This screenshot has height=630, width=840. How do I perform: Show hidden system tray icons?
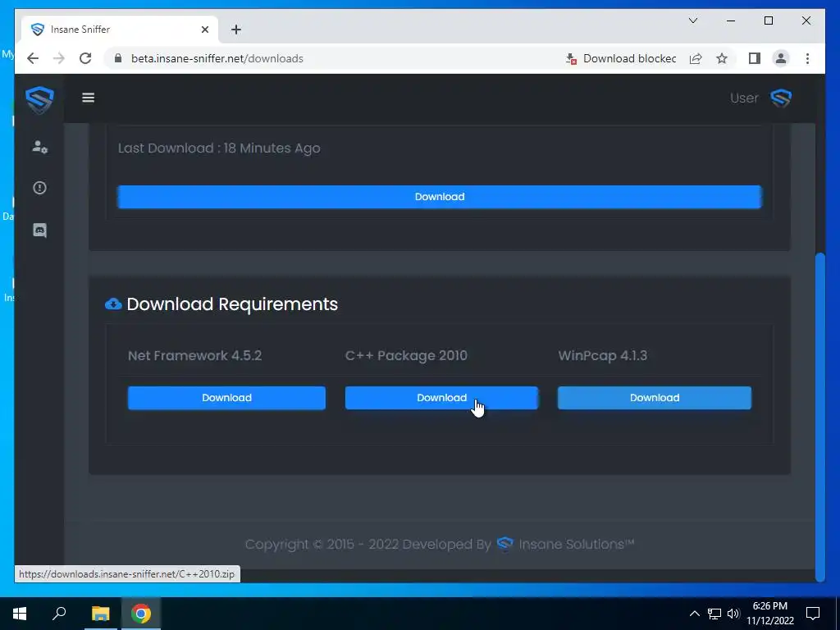point(694,614)
